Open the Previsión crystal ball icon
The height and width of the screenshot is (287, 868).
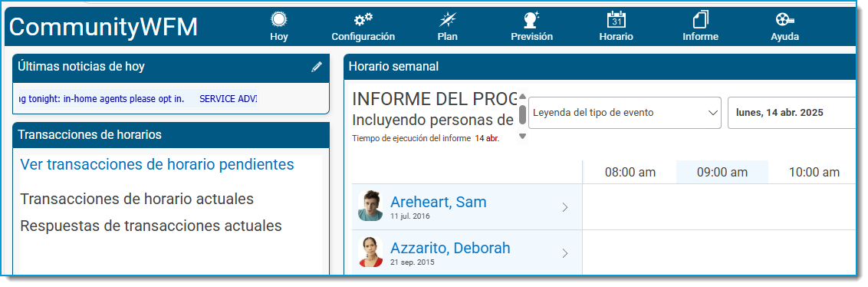[x=531, y=19]
